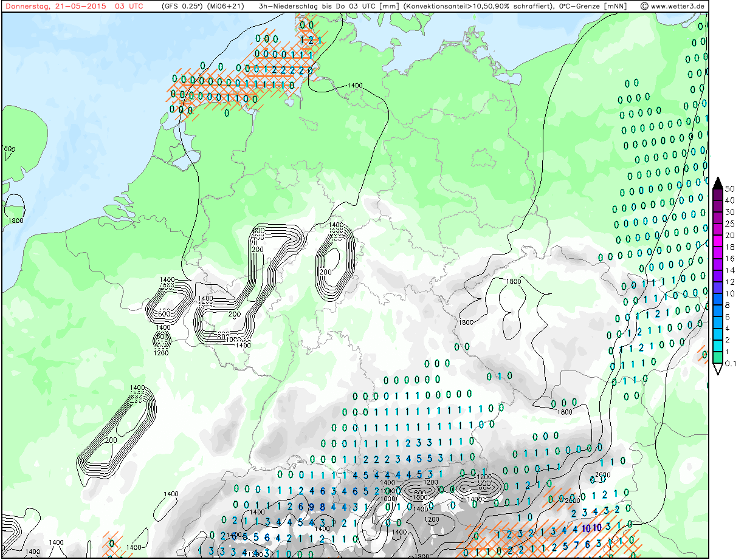Screen dimensions: 747x560
Task: Click the "3h-Niederschlag bis Do 03 UTC" title
Action: pos(318,7)
